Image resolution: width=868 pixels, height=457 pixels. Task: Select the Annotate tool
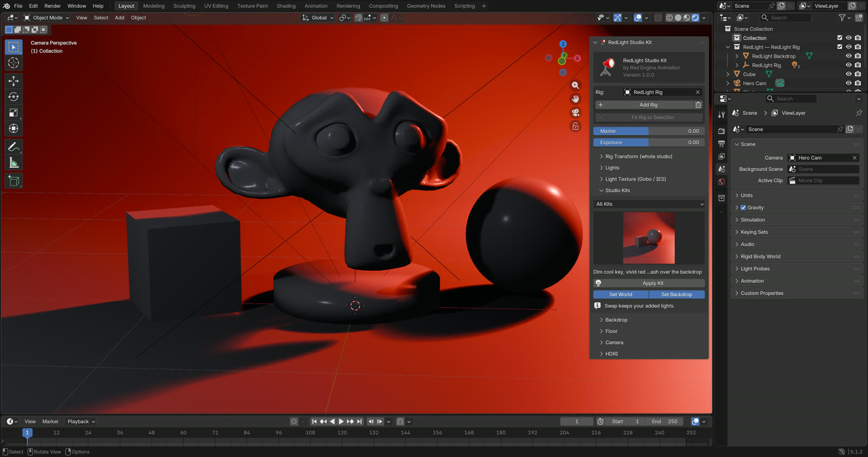[14, 147]
